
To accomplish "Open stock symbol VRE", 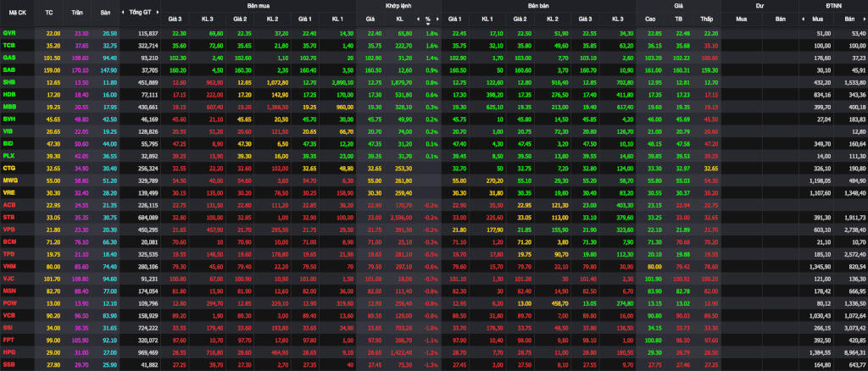I will [x=8, y=192].
